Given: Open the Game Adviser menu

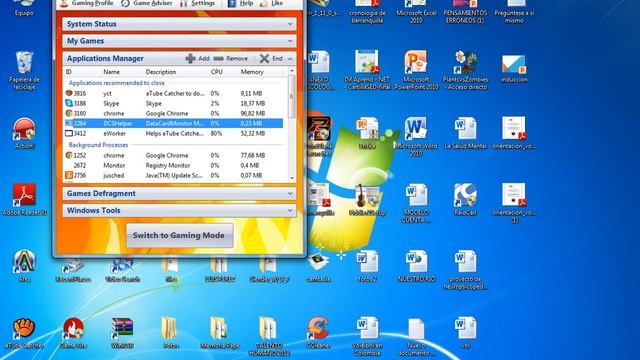Looking at the screenshot, I should (147, 3).
